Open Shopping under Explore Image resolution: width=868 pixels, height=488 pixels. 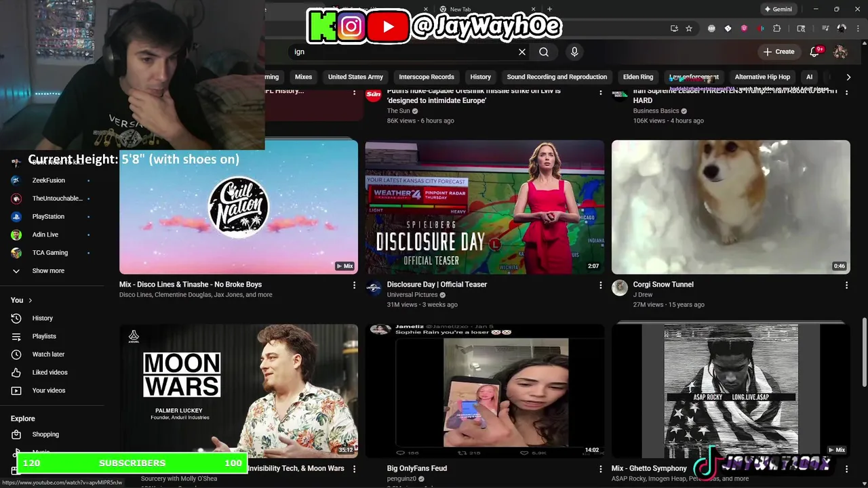point(45,434)
